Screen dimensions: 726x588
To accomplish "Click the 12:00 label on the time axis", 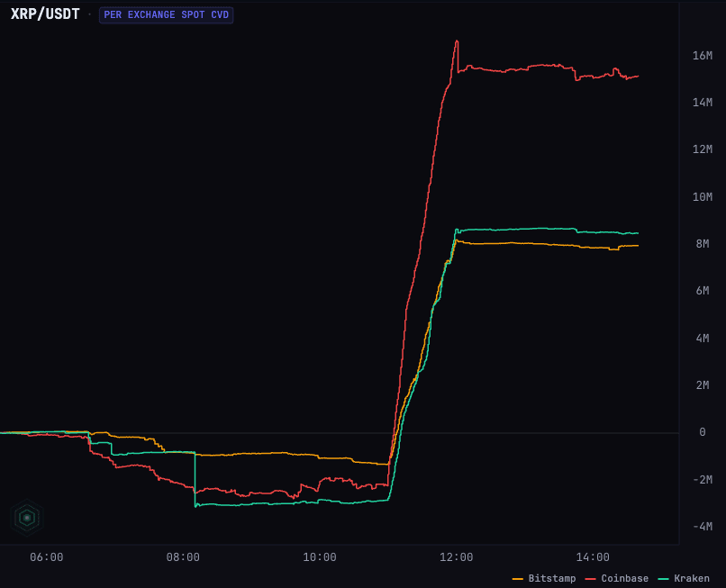I will [458, 557].
